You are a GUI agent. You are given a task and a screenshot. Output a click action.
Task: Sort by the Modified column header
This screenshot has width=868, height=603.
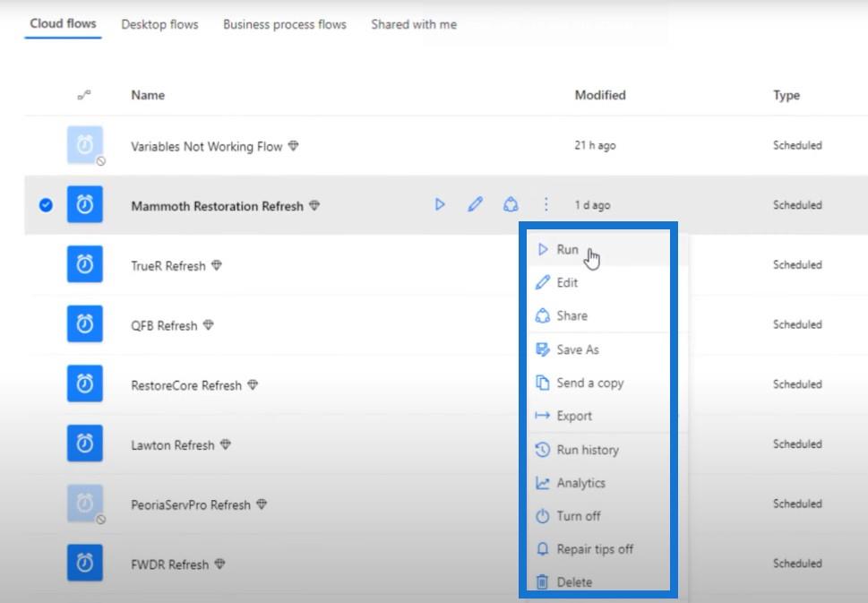(x=600, y=95)
